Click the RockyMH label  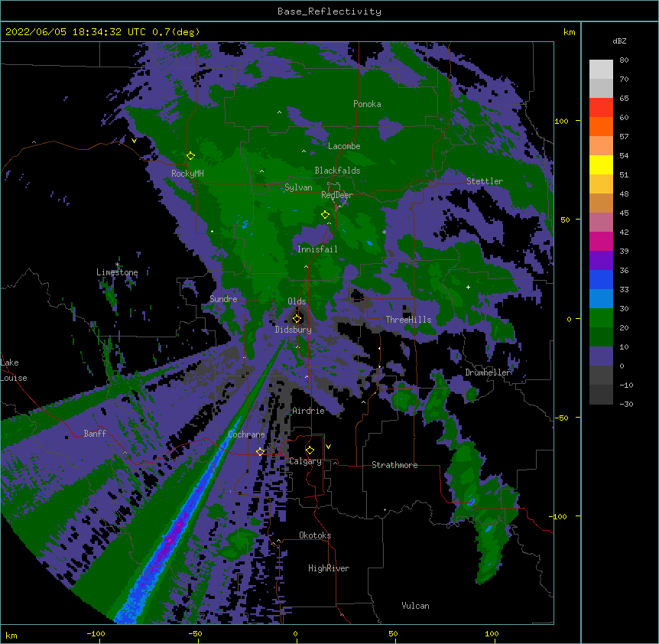[x=187, y=174]
